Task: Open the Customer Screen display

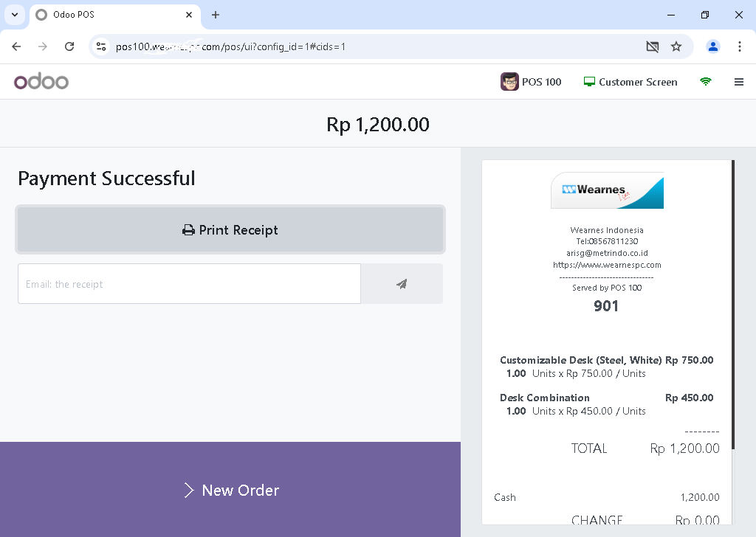Action: [x=630, y=82]
